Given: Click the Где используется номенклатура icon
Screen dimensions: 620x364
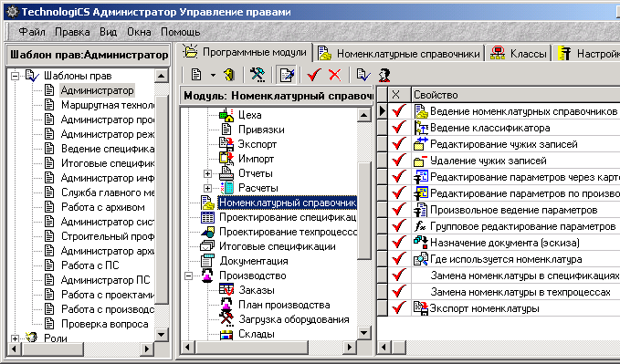Looking at the screenshot, I should (421, 259).
